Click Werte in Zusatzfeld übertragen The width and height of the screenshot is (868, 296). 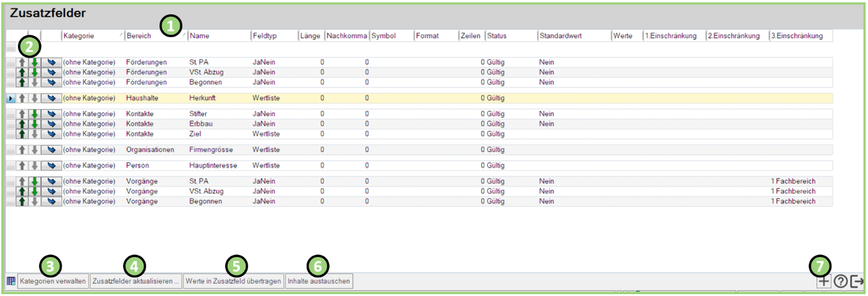point(234,282)
